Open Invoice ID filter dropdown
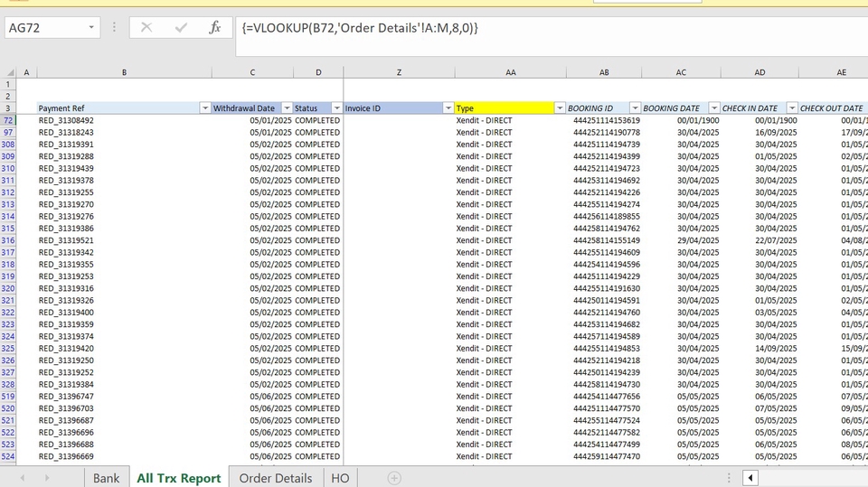 (448, 108)
